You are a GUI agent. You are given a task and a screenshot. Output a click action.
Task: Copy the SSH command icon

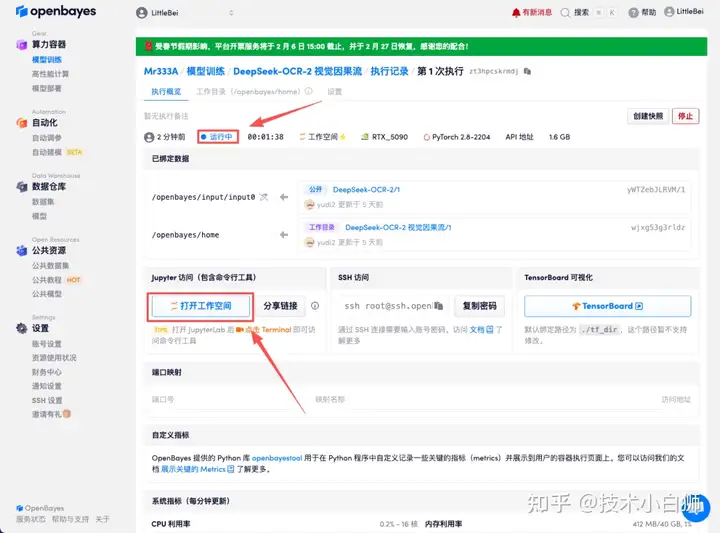click(439, 306)
